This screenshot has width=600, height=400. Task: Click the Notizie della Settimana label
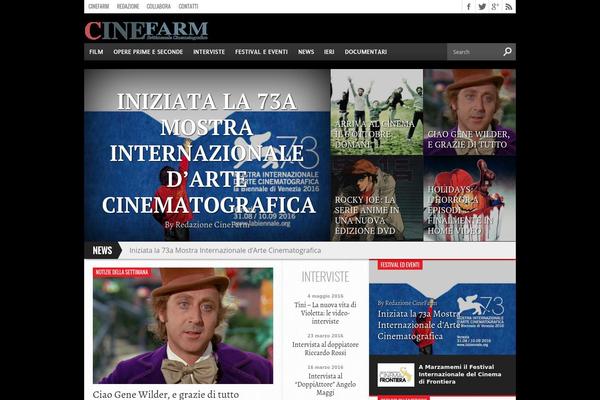(122, 272)
